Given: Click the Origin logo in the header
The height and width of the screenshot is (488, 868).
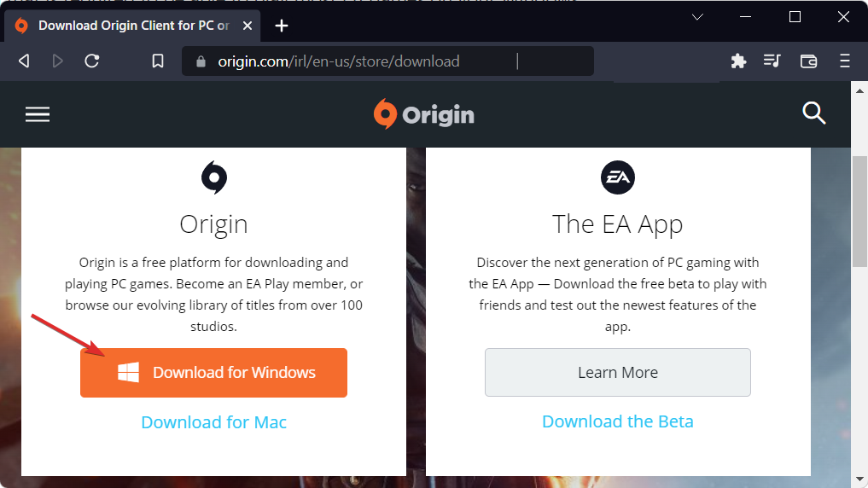Looking at the screenshot, I should coord(424,114).
